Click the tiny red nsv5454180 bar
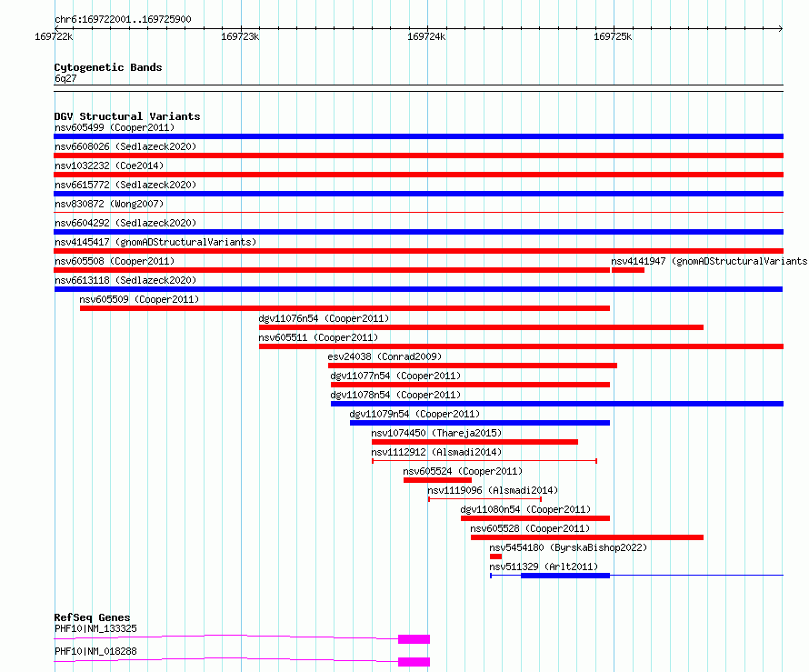809x672 pixels. coord(495,557)
